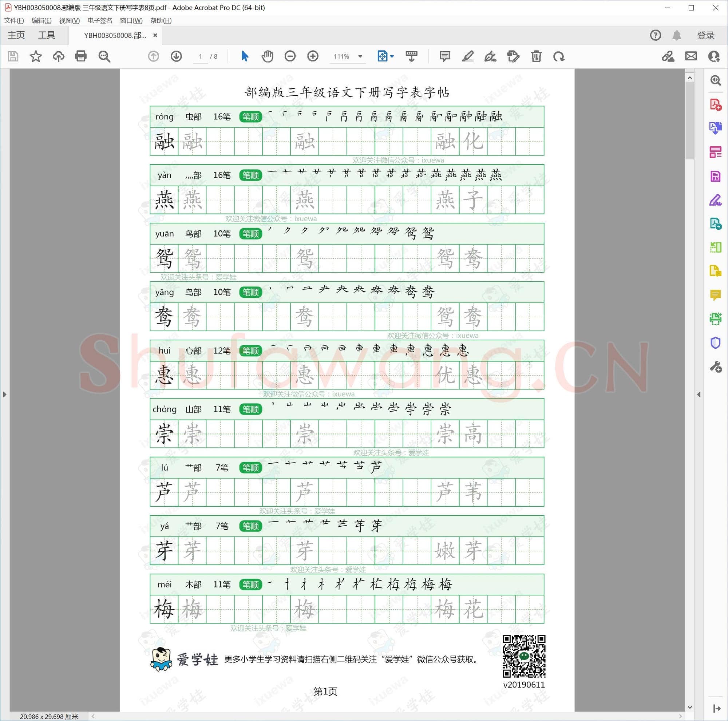
Task: Expand the left navigation pane
Action: [x=4, y=394]
